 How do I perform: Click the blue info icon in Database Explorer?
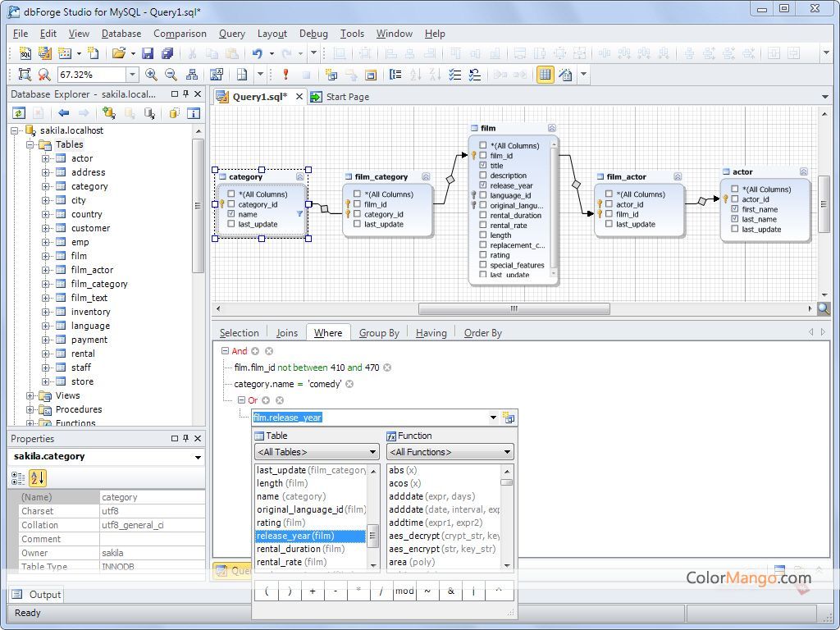click(194, 113)
